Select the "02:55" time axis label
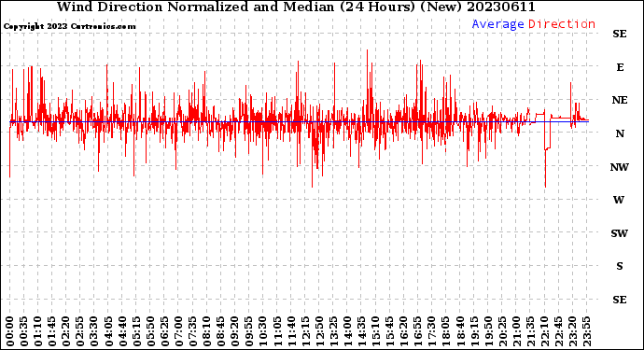 [x=80, y=331]
